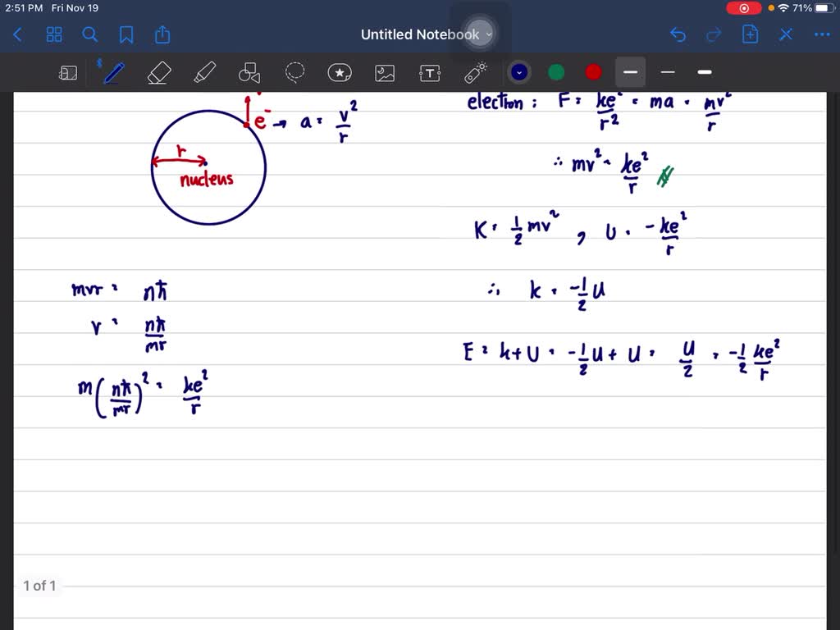Open the more options ellipsis menu
The height and width of the screenshot is (630, 840).
[x=822, y=34]
